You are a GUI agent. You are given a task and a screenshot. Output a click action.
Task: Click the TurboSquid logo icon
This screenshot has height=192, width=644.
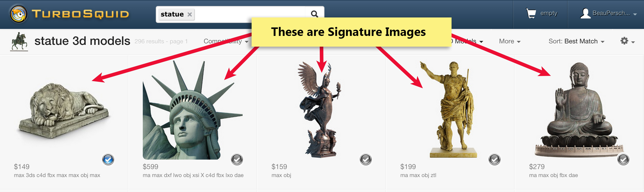click(x=18, y=14)
